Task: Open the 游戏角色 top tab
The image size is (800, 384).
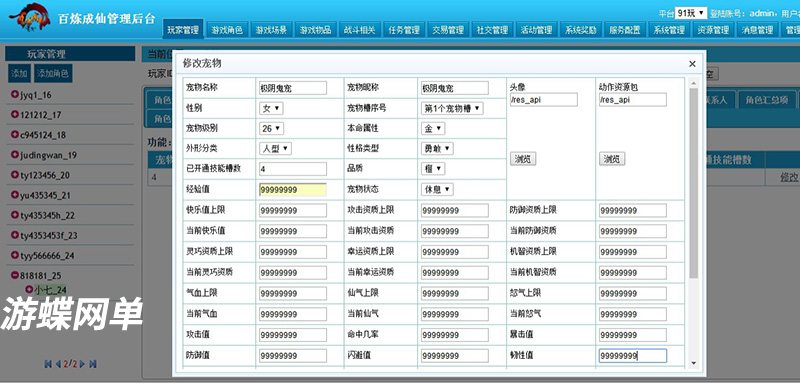Action: coord(227,30)
